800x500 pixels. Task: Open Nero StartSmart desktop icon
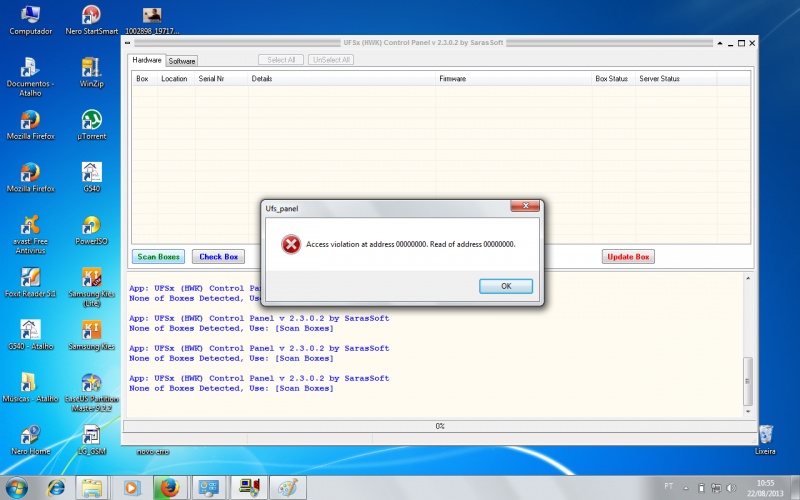click(x=91, y=19)
